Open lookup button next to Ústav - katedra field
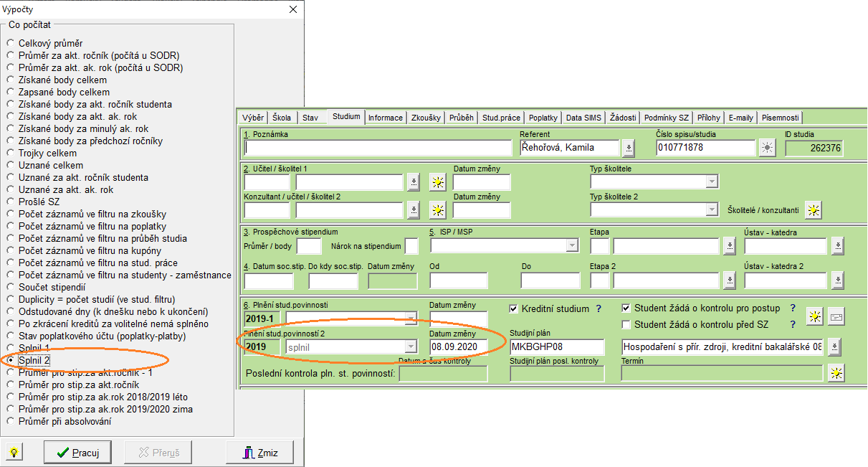This screenshot has width=868, height=467. coord(838,246)
